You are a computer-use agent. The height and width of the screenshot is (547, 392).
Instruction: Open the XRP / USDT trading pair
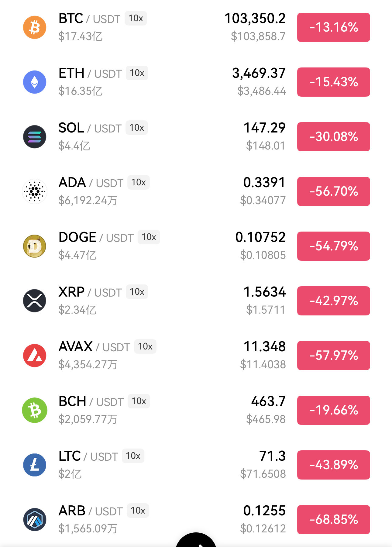(90, 292)
